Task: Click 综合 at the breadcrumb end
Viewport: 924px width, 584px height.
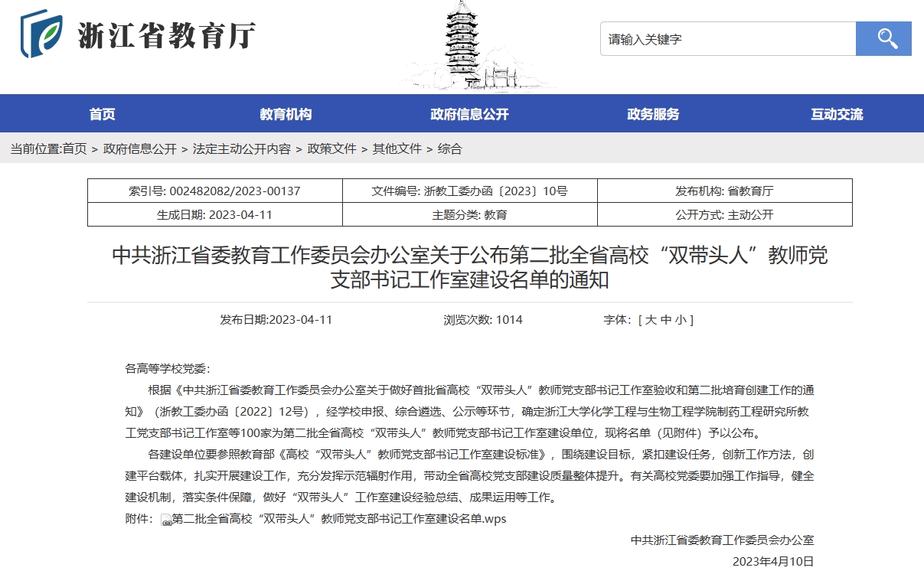Action: tap(449, 149)
